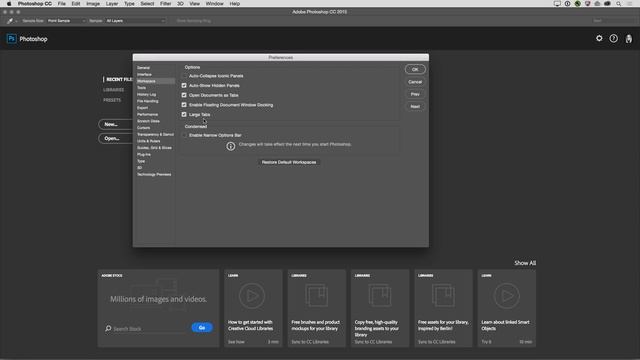Open the Image menu
640x360 pixels.
93,4
